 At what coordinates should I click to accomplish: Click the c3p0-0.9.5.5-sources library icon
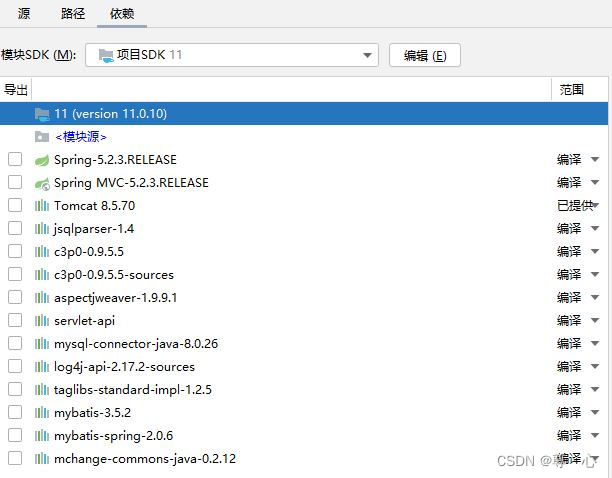click(x=42, y=275)
